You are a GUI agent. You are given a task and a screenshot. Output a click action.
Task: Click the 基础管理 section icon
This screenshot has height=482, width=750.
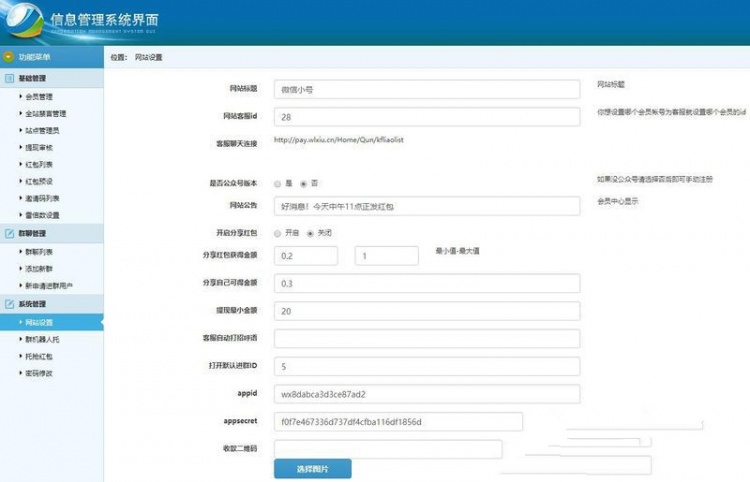[x=10, y=77]
